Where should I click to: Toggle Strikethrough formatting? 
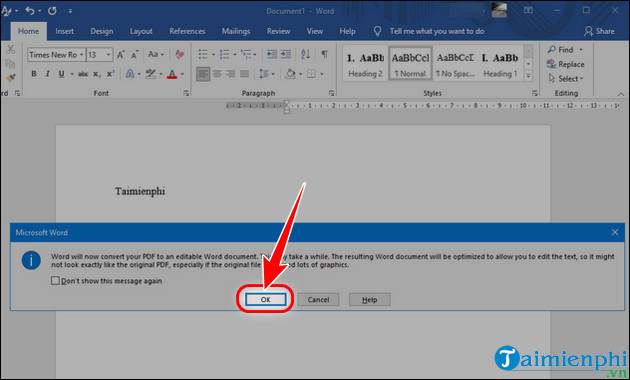click(x=83, y=74)
